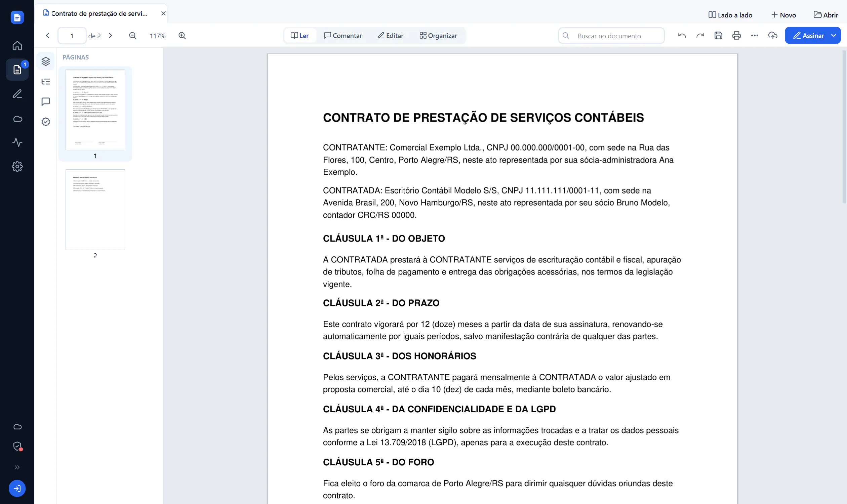Screen dimensions: 847x504
Task: Click the CLÁUSULA 5ª - DO FORO heading
Action: [378, 462]
